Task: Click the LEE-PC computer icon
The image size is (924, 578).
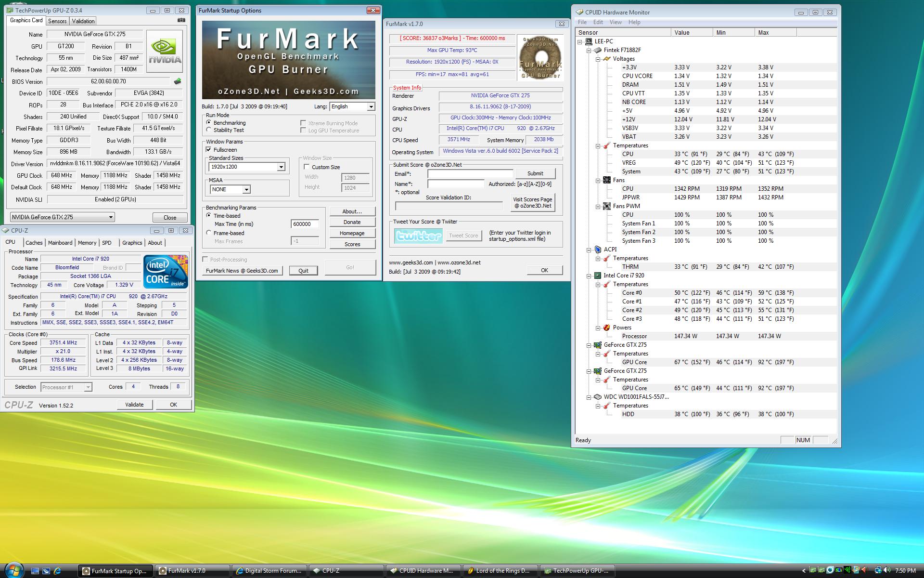Action: click(589, 41)
